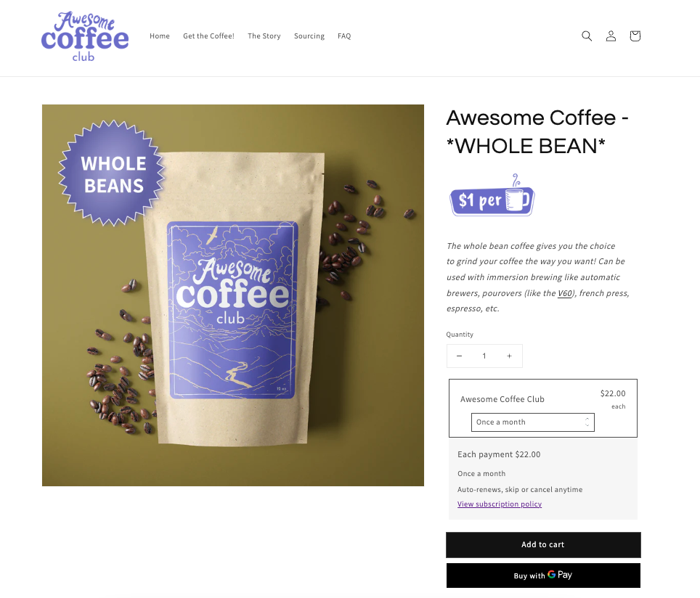Click the Awesome Coffee Club header logo

point(85,37)
